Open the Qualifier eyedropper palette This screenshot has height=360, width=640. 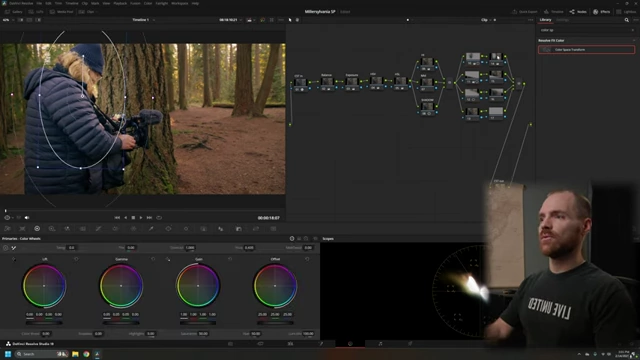[151, 229]
